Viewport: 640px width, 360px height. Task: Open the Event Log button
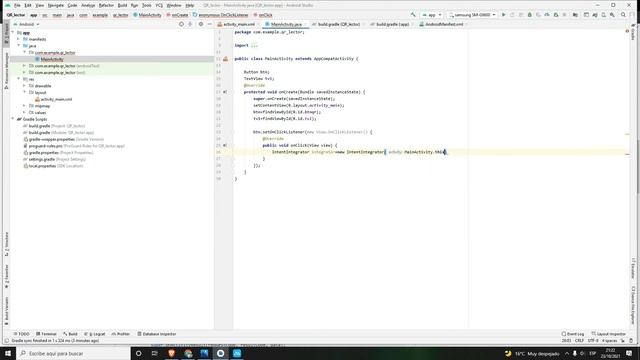[x=573, y=334]
